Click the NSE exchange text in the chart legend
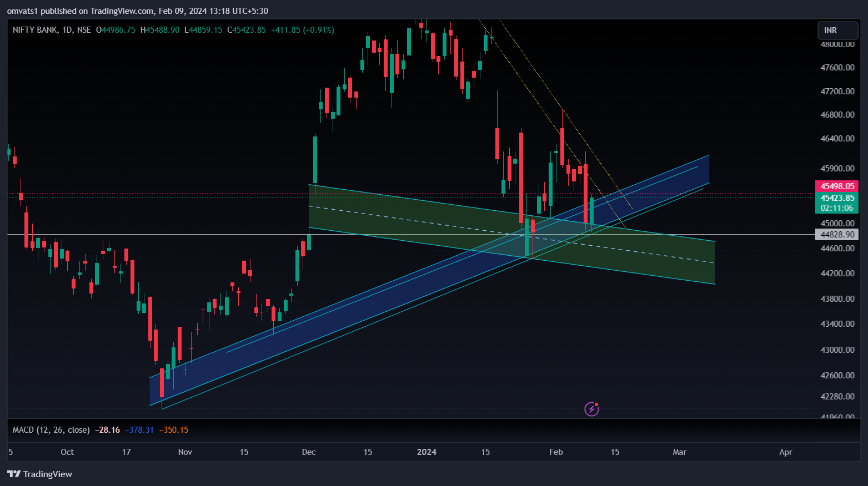Viewport: 868px width, 486px height. point(84,30)
